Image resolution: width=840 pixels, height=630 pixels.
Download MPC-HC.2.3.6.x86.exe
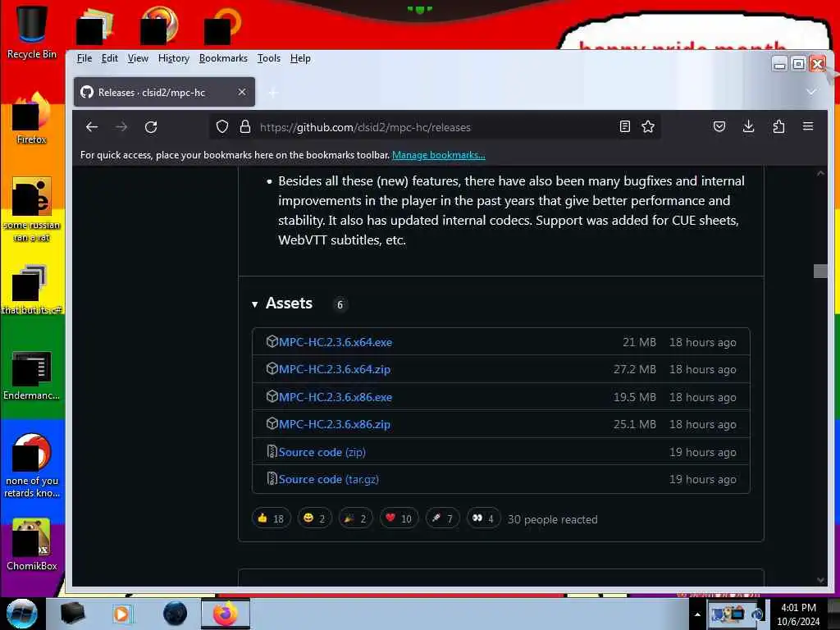[x=336, y=397]
